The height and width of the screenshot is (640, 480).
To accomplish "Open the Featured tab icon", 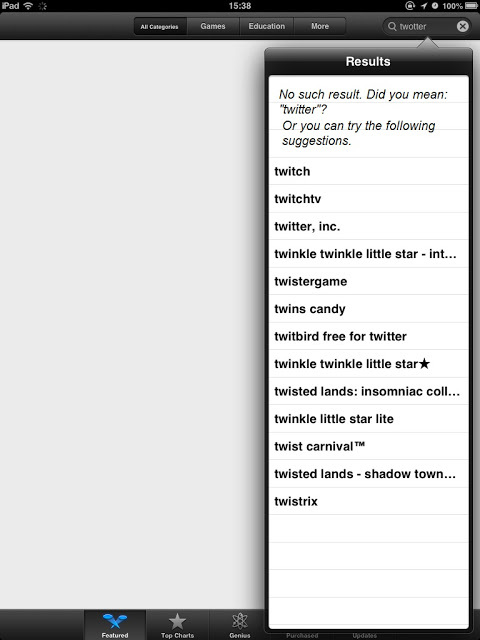I will (x=115, y=621).
